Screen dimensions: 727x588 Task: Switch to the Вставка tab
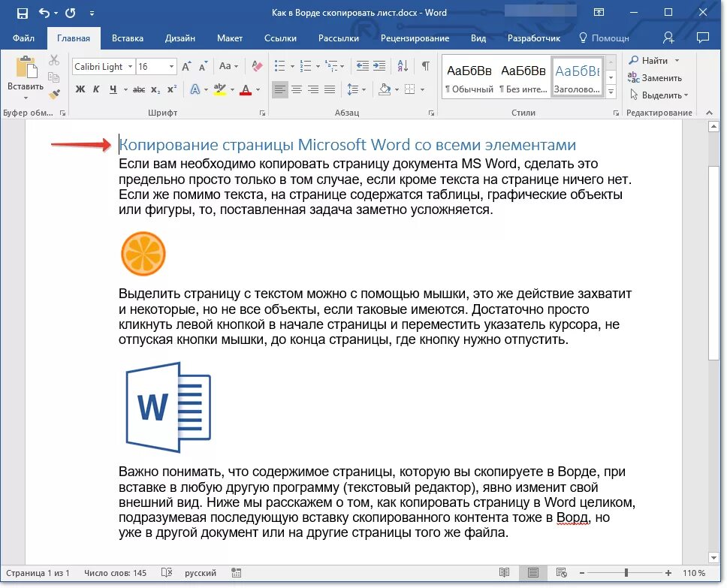pos(128,38)
